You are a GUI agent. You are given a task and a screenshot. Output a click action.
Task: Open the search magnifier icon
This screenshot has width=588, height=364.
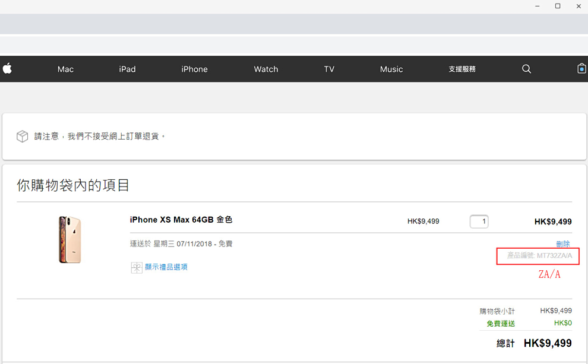[526, 69]
